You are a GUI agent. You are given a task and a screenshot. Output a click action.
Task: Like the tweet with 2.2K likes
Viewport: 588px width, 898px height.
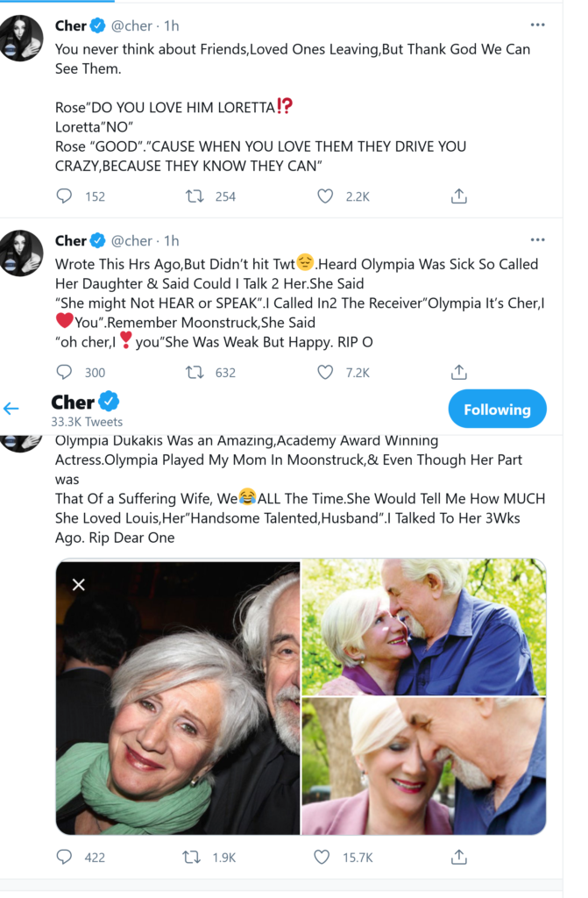pos(325,196)
